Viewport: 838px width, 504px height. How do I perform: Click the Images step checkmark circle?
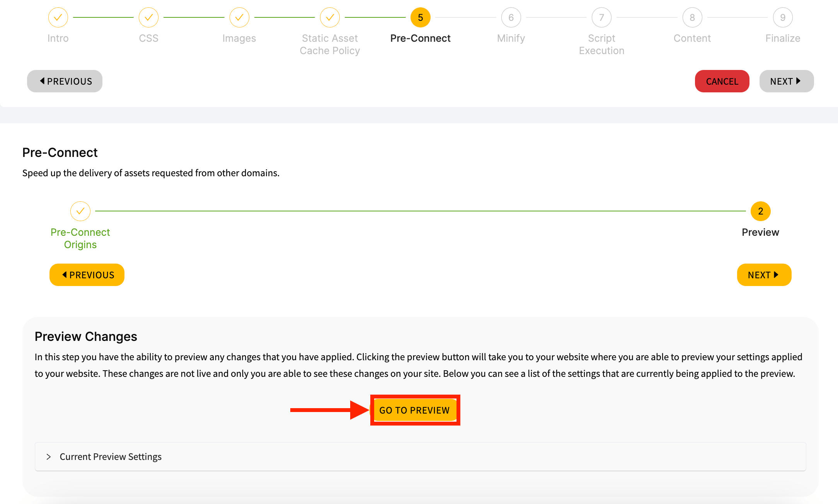click(x=239, y=17)
